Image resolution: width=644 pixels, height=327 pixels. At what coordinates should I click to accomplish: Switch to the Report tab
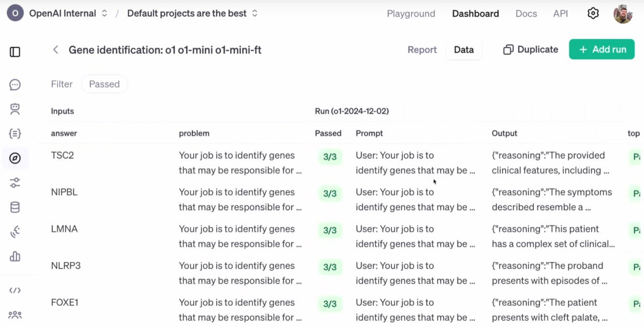pos(422,50)
